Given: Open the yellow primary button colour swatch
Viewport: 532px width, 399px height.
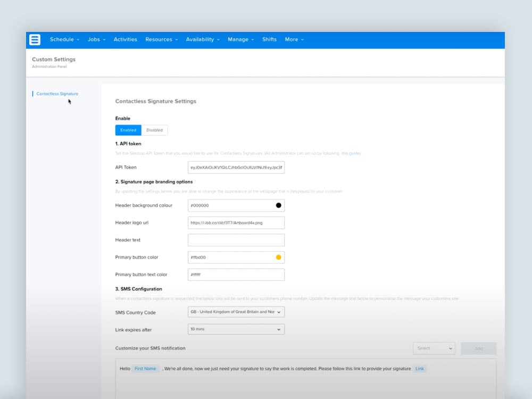Looking at the screenshot, I should click(x=279, y=257).
